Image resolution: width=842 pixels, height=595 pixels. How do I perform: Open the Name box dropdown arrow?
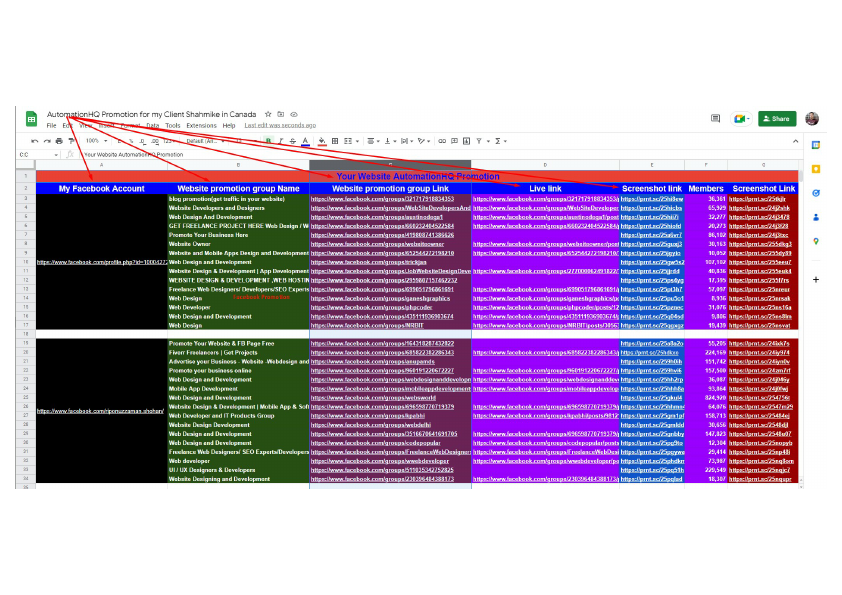[x=56, y=155]
